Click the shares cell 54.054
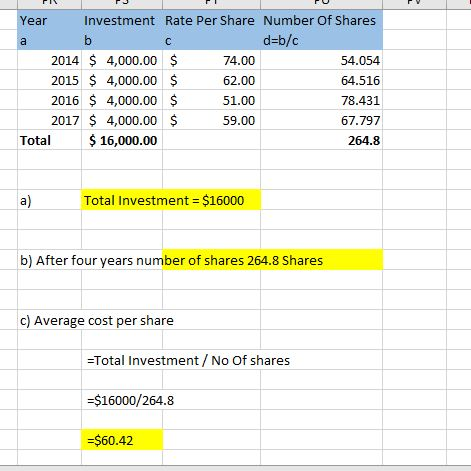The image size is (471, 471). (321, 60)
